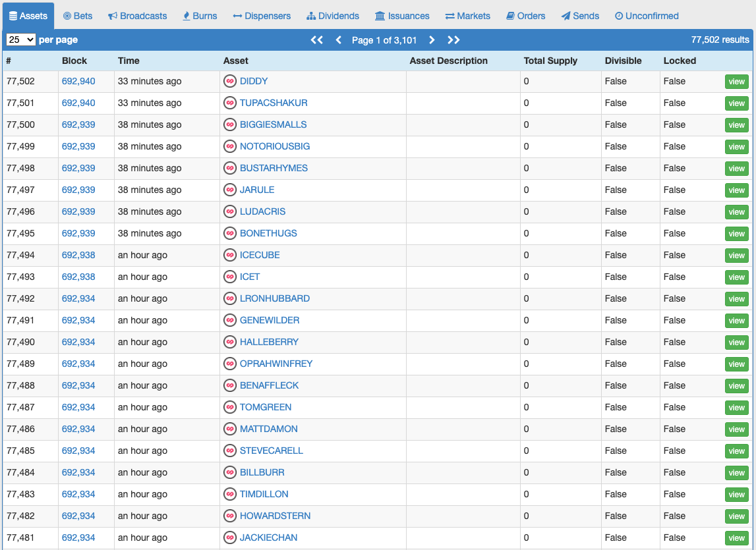
Task: Click the JARULE asset icon
Action: pos(230,190)
